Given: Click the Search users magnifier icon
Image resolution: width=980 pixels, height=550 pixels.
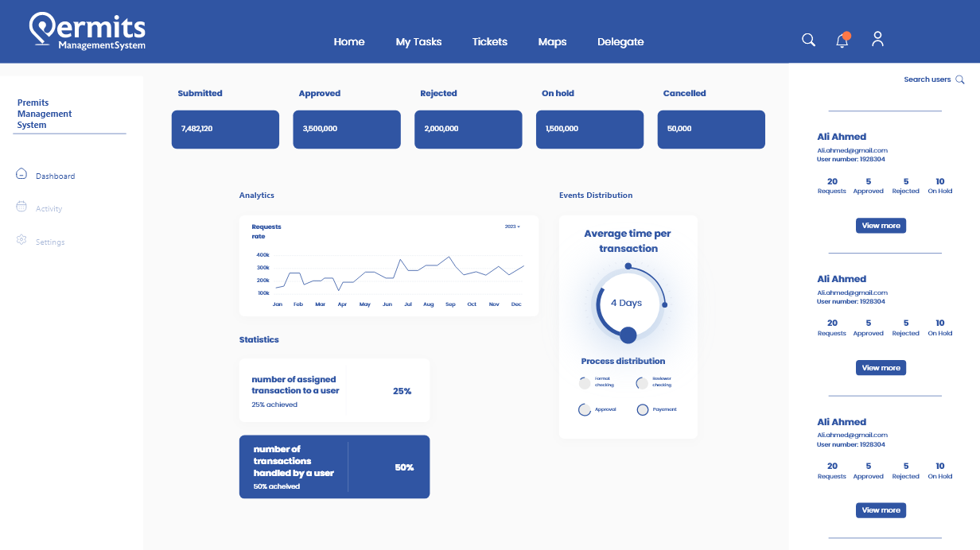Looking at the screenshot, I should (x=959, y=79).
